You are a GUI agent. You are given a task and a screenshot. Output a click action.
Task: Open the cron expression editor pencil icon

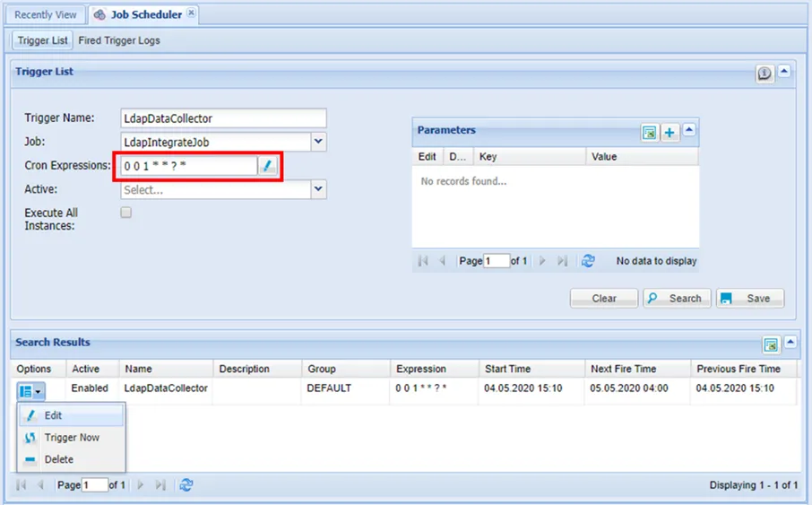point(267,166)
